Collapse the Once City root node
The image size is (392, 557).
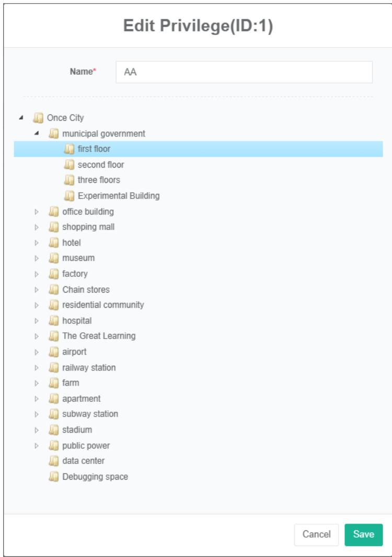tap(21, 118)
